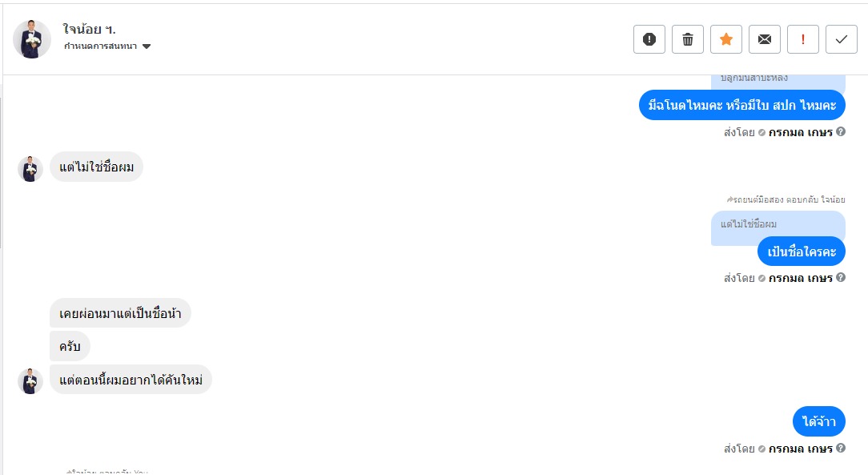
Task: Click the red exclamation priority icon
Action: point(803,39)
